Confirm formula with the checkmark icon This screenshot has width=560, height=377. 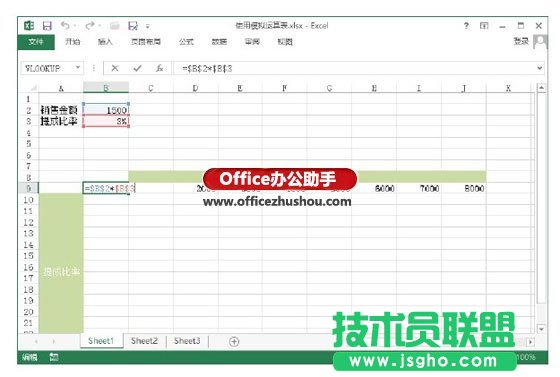(x=137, y=68)
